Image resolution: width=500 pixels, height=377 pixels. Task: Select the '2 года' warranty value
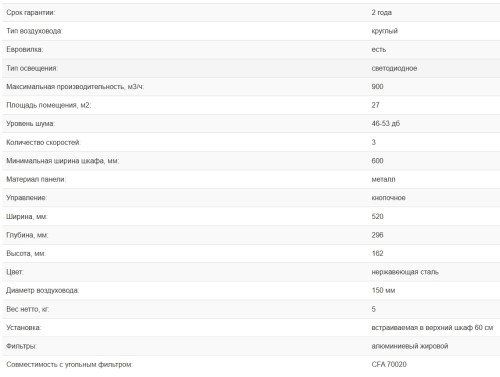tap(382, 13)
